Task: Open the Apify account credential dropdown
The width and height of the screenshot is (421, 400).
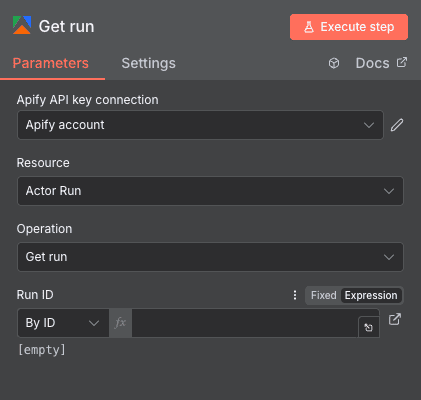Action: point(200,125)
